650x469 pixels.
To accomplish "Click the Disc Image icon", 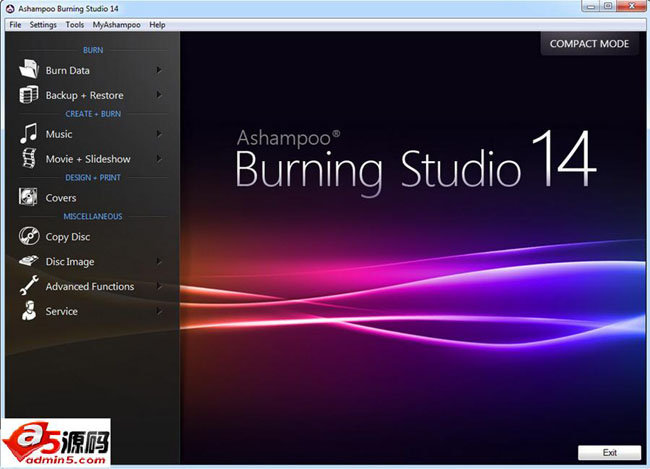I will tap(29, 260).
